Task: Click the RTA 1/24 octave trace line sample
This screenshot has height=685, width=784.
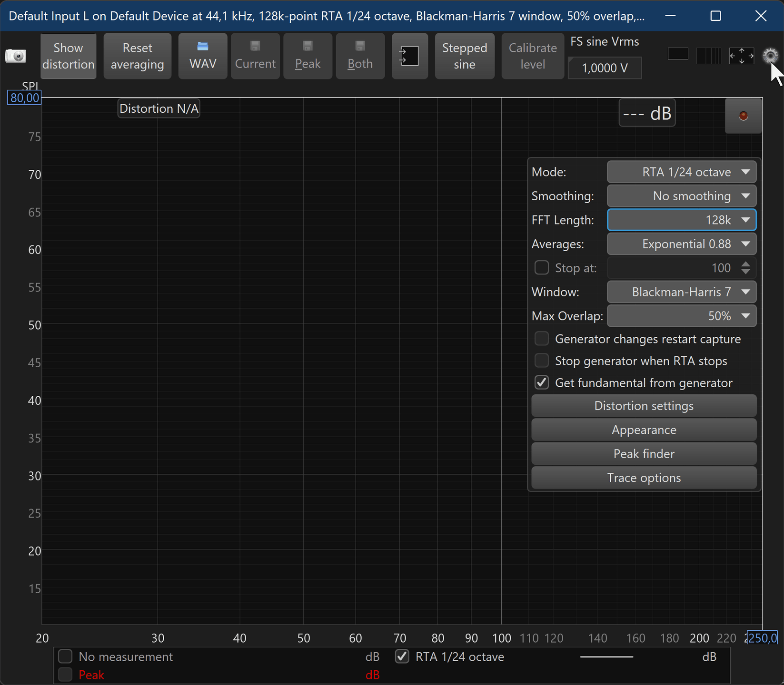Action: pyautogui.click(x=606, y=657)
